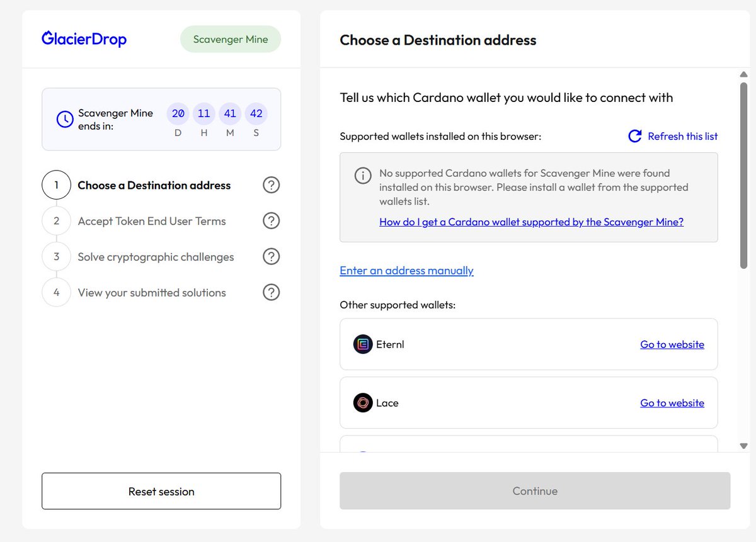Click Refresh this list link
The height and width of the screenshot is (542, 756).
coord(683,136)
